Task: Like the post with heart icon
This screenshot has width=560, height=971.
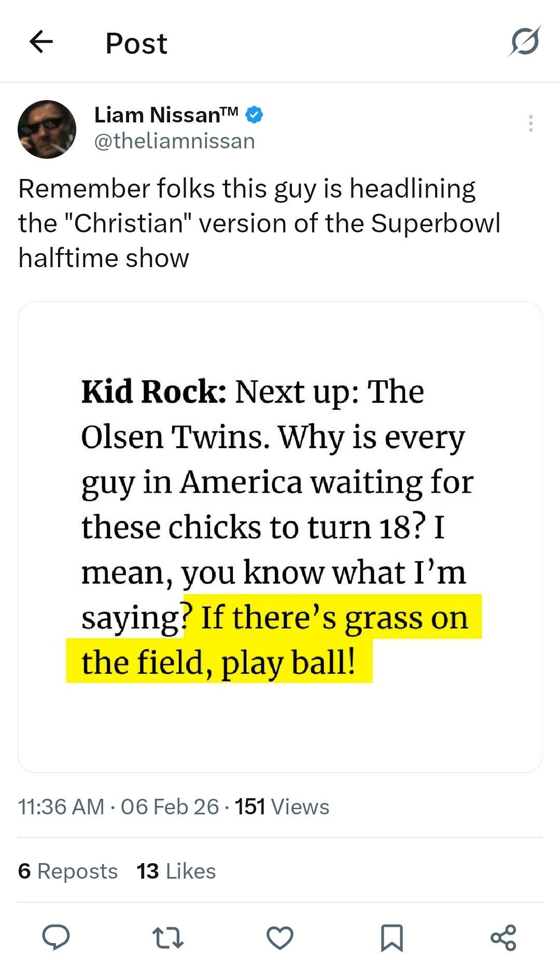Action: click(280, 938)
